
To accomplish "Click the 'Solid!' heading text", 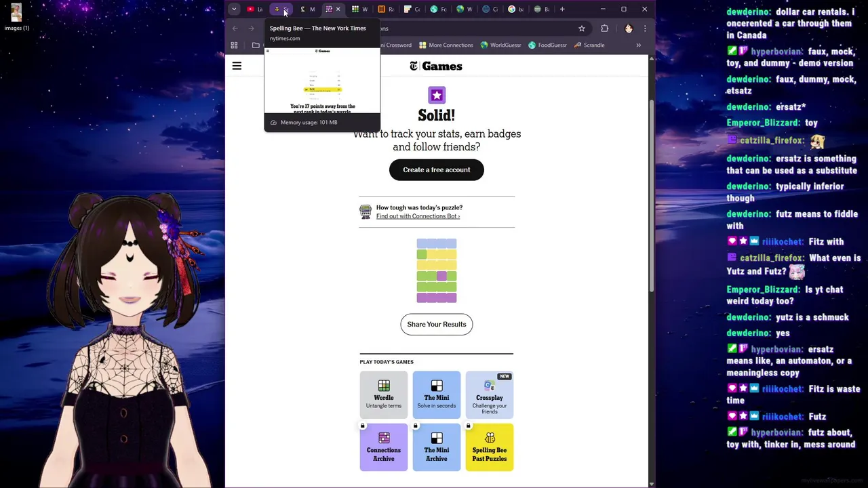I will click(437, 116).
